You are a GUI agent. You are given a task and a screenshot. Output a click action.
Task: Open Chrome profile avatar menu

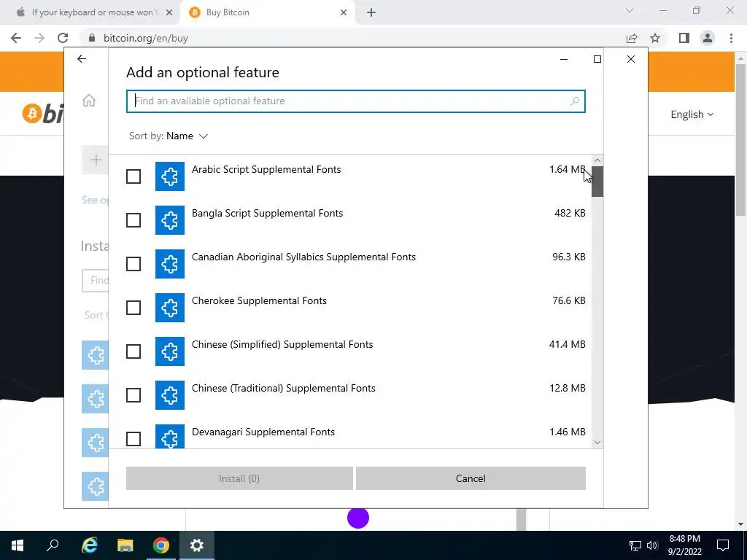pyautogui.click(x=708, y=38)
